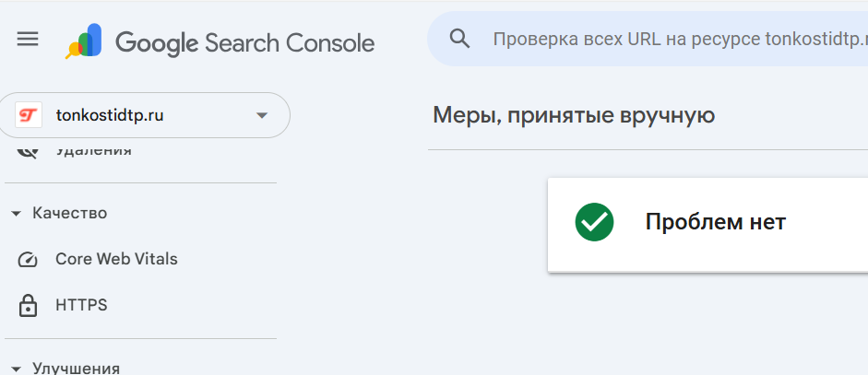Collapse the Качество section arrow
This screenshot has height=375, width=868.
click(x=16, y=214)
